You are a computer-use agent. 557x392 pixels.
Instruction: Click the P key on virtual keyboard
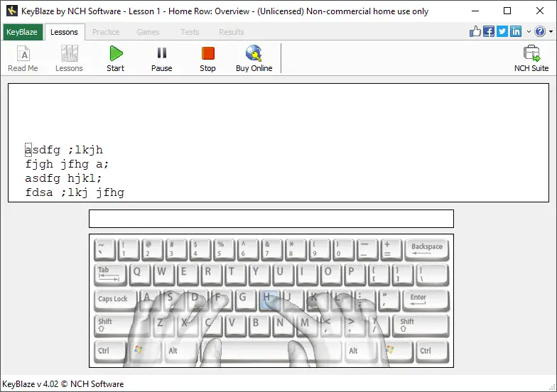click(354, 274)
